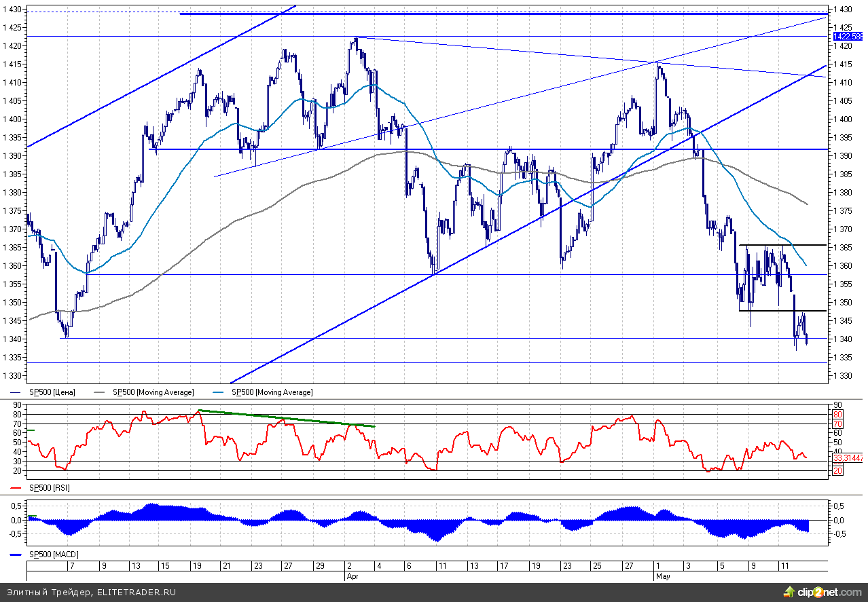The height and width of the screenshot is (602, 868).
Task: Click the RSI current value label 33,31447
Action: point(849,459)
